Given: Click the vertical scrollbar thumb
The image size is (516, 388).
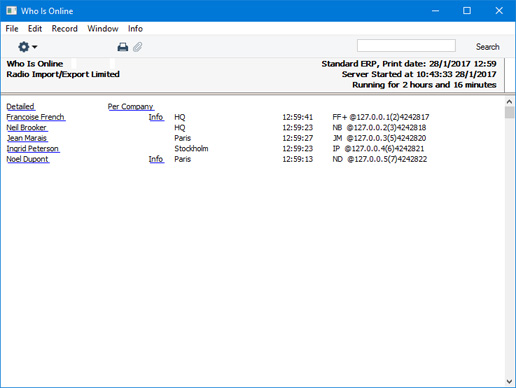Looking at the screenshot, I should pyautogui.click(x=509, y=112).
